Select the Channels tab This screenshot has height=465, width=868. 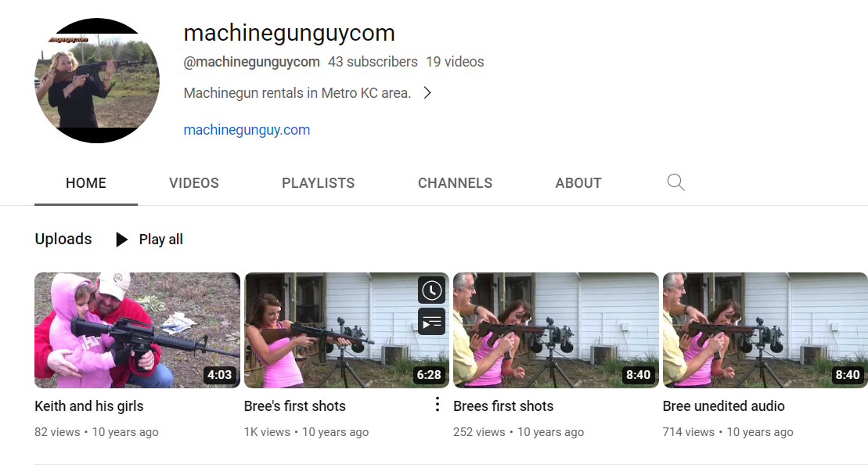coord(455,183)
